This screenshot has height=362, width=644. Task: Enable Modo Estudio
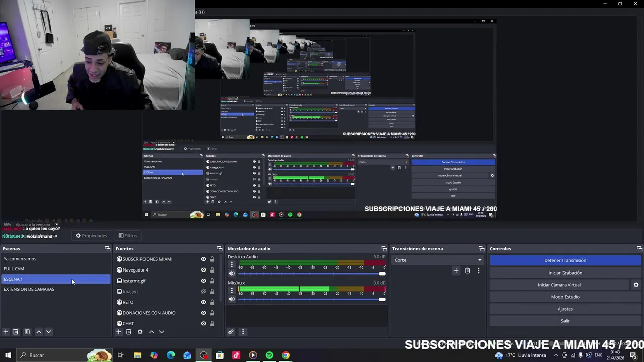coord(565,297)
